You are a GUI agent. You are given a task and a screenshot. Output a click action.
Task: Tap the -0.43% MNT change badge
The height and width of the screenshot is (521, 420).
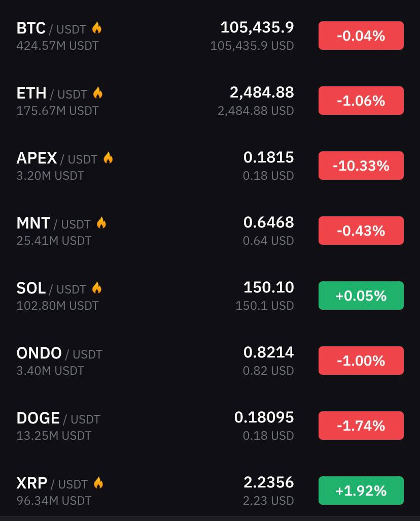(361, 231)
